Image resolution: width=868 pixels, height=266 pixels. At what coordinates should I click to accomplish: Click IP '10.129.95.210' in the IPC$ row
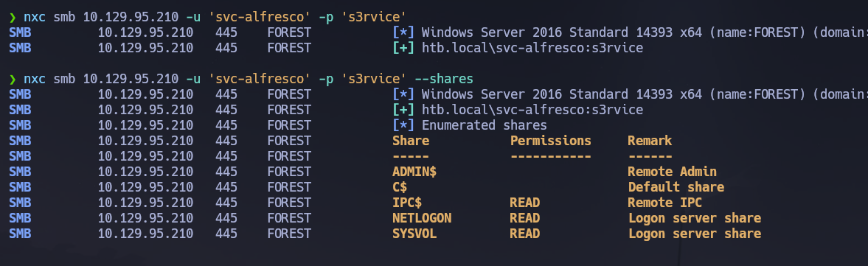145,203
